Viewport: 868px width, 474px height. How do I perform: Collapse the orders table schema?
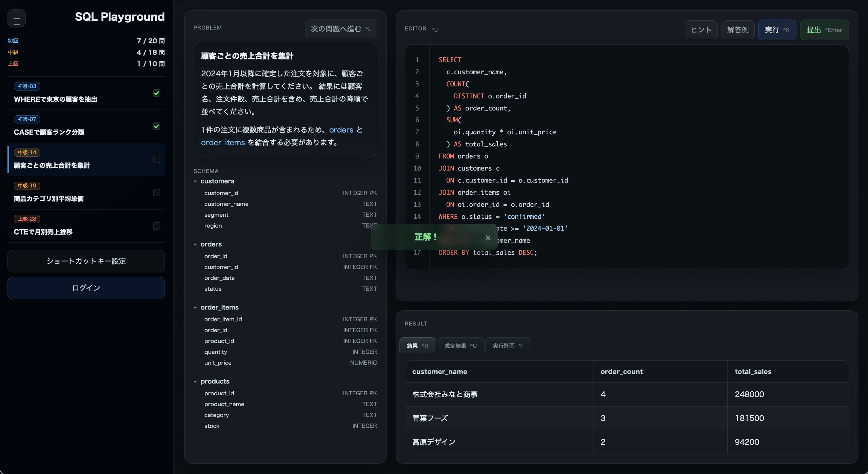click(x=195, y=244)
